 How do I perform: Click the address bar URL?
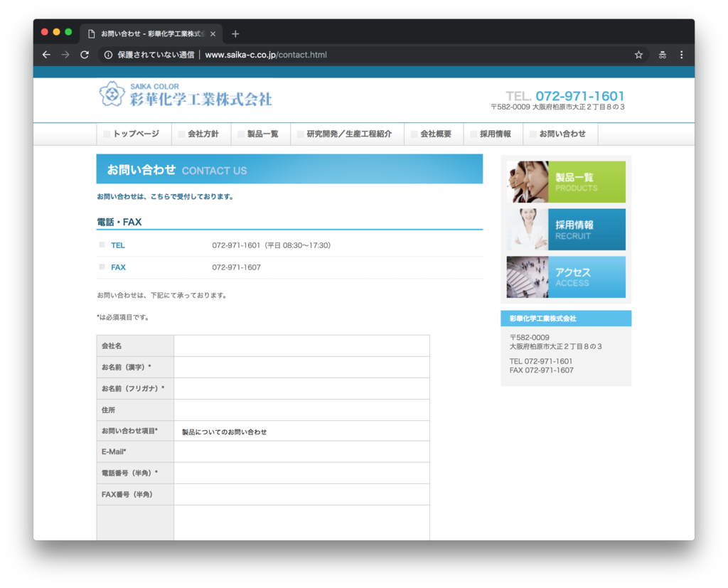[266, 55]
